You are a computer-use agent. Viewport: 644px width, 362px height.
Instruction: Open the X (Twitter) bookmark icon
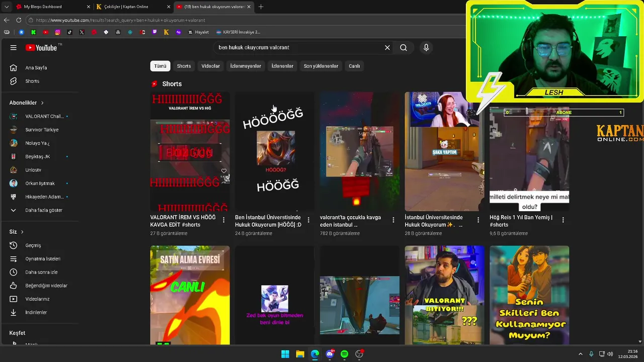82,32
